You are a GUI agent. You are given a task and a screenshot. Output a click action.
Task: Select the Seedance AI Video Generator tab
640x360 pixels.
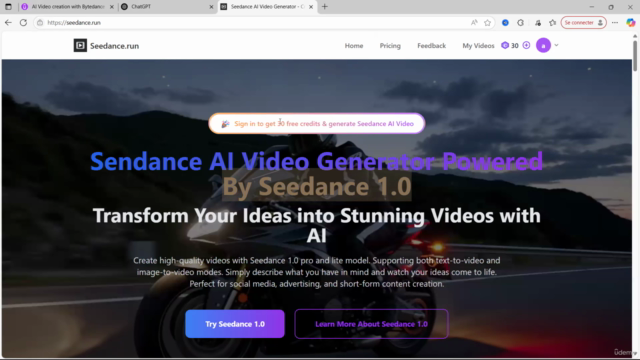[x=267, y=7]
